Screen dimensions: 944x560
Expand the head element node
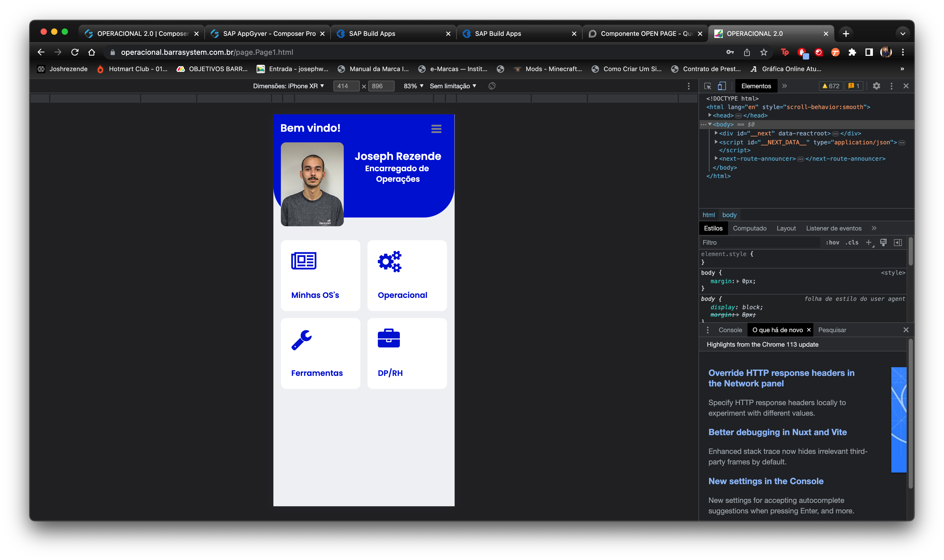710,115
